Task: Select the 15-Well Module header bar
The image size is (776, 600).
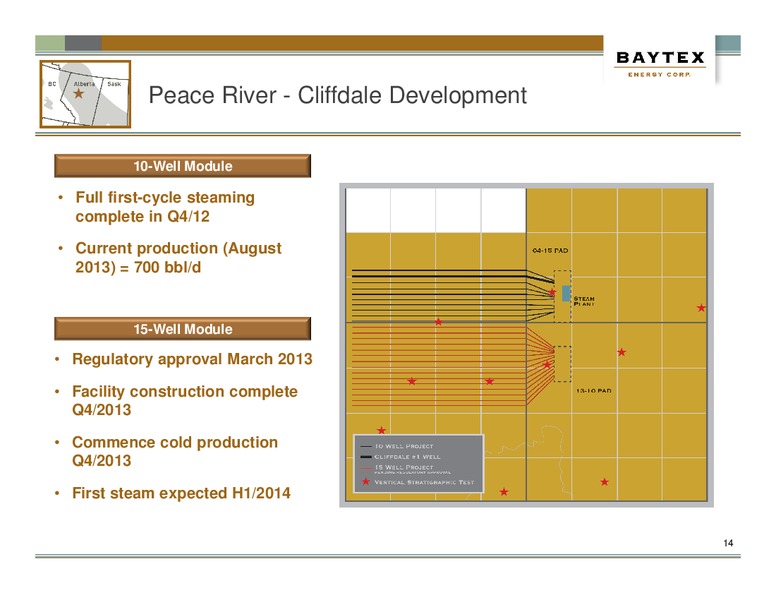Action: point(183,329)
